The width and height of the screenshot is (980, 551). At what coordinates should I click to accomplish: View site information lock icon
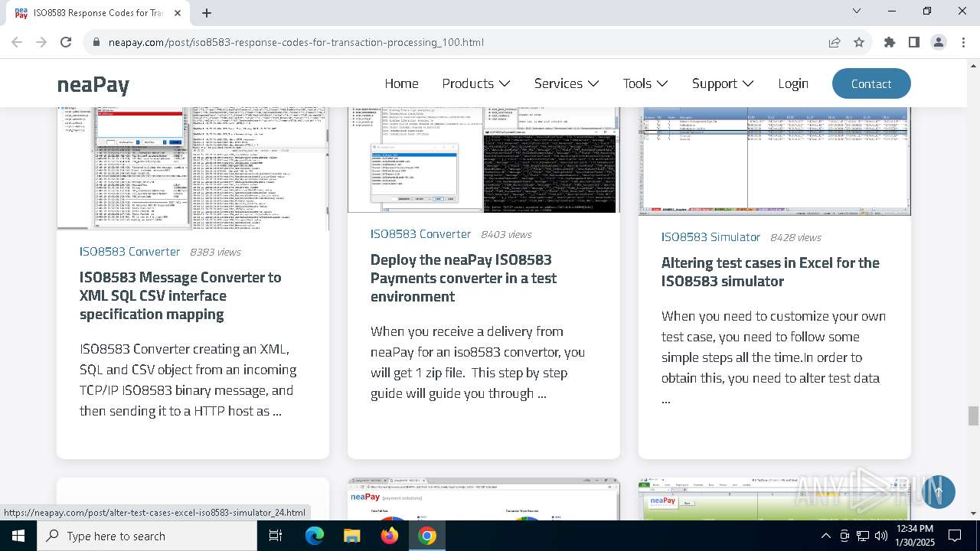[x=96, y=42]
